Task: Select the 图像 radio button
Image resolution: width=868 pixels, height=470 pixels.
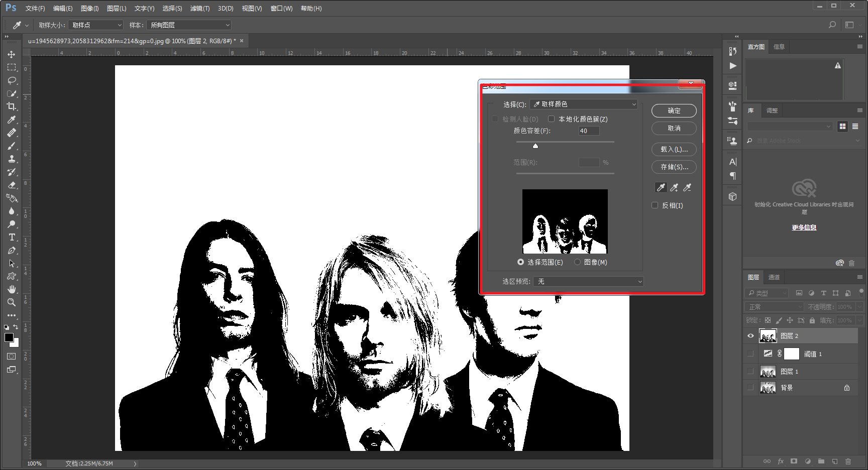Action: [577, 262]
